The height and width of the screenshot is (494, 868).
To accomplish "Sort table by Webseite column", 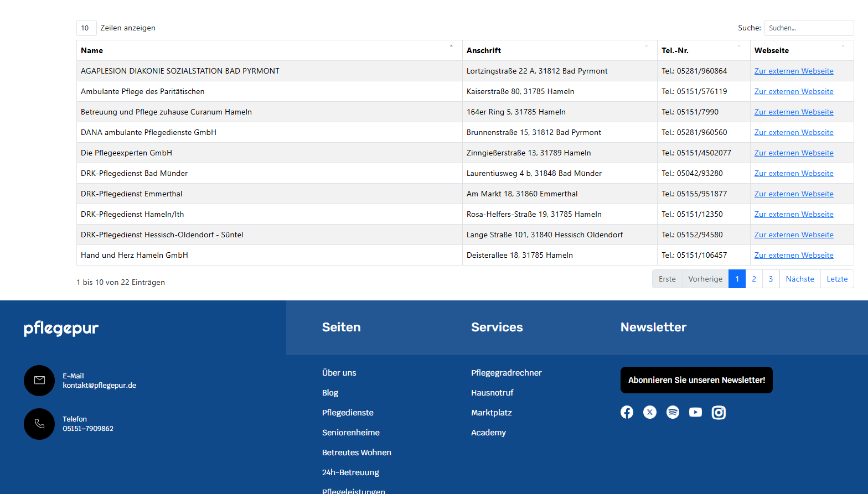I will click(802, 50).
